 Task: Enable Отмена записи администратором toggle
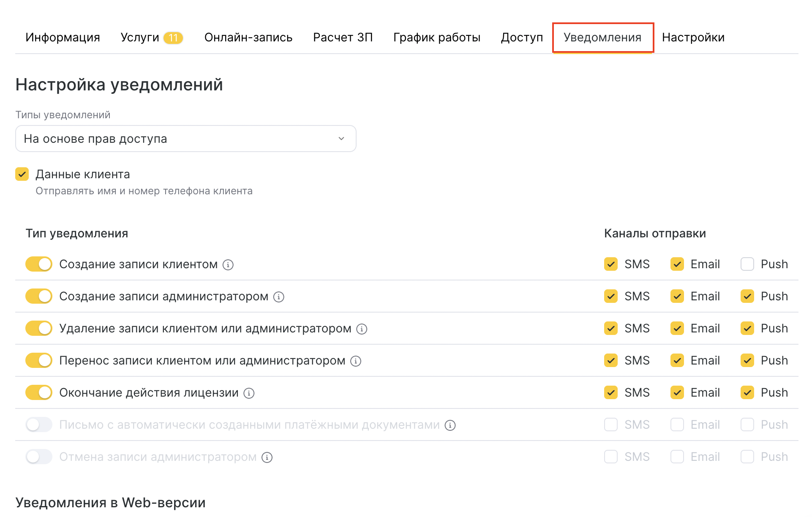[39, 457]
